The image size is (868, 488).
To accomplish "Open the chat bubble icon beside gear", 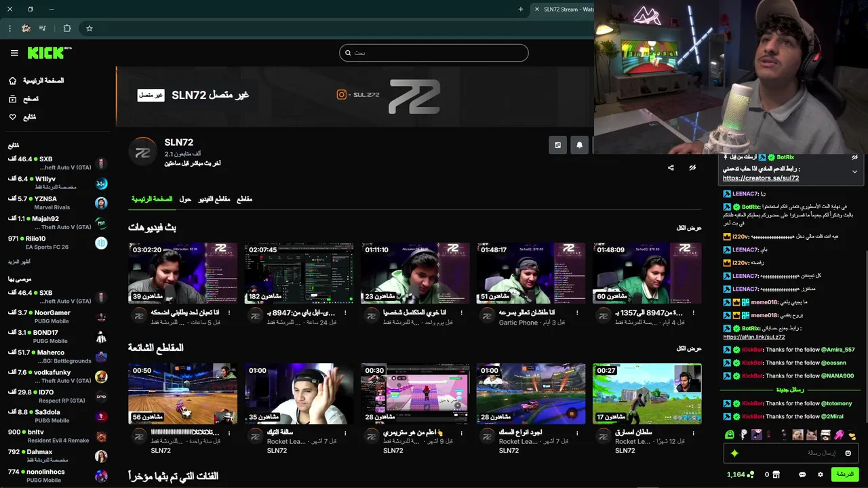I will (802, 474).
